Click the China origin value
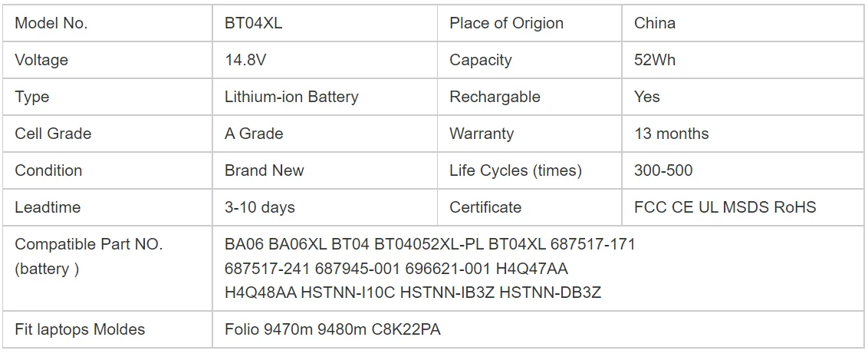Screen dimensions: 868x357 [x=655, y=23]
